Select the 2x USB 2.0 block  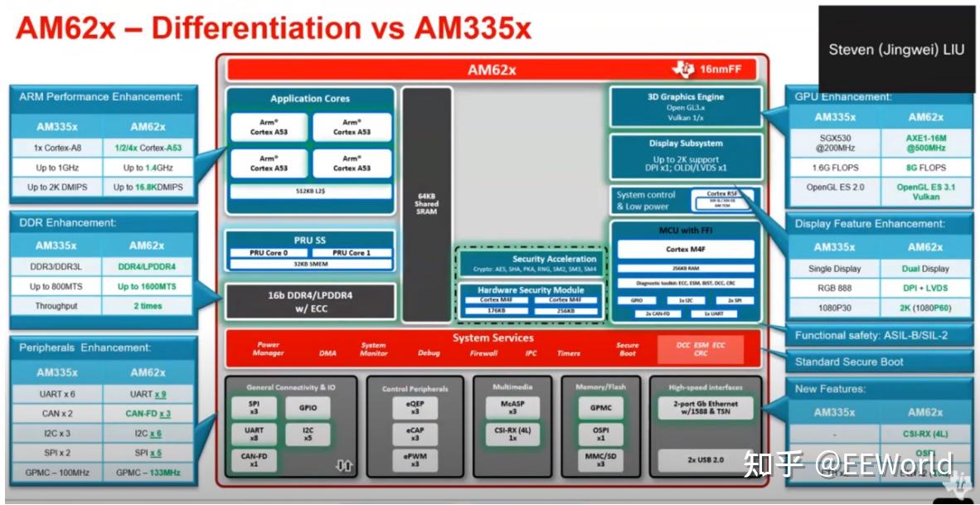(705, 459)
